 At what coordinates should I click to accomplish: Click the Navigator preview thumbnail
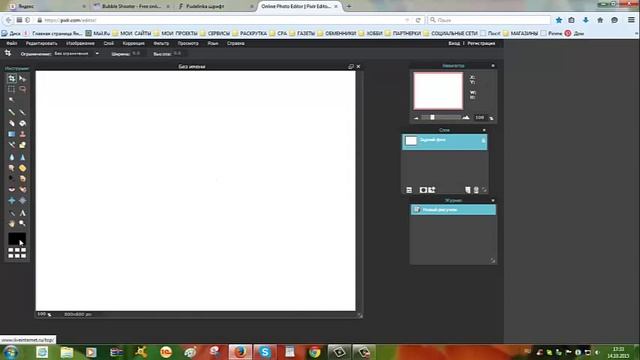coord(438,91)
